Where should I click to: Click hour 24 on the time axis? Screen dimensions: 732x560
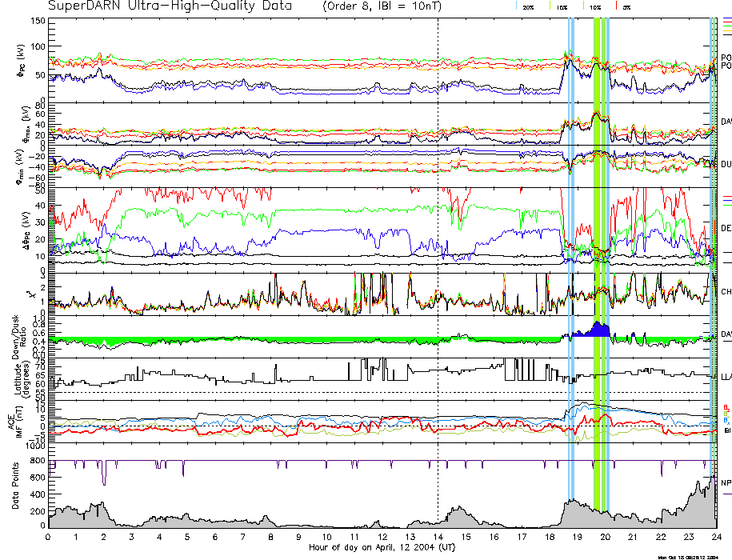pos(717,537)
